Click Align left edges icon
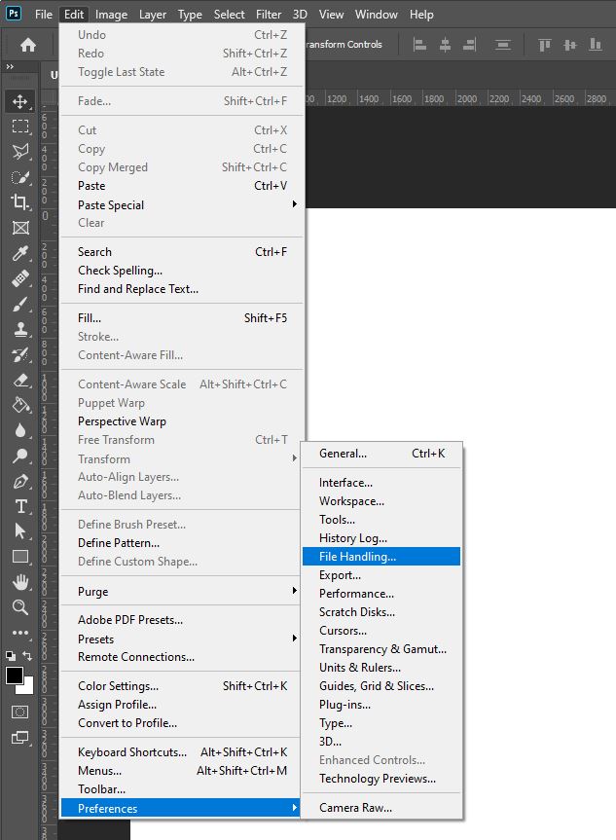The image size is (616, 840). click(420, 45)
